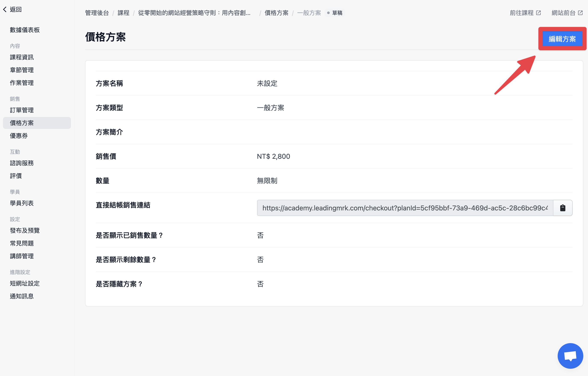The width and height of the screenshot is (588, 376).
Task: Click the clipboard copy icon beside checkout URL
Action: [x=563, y=208]
